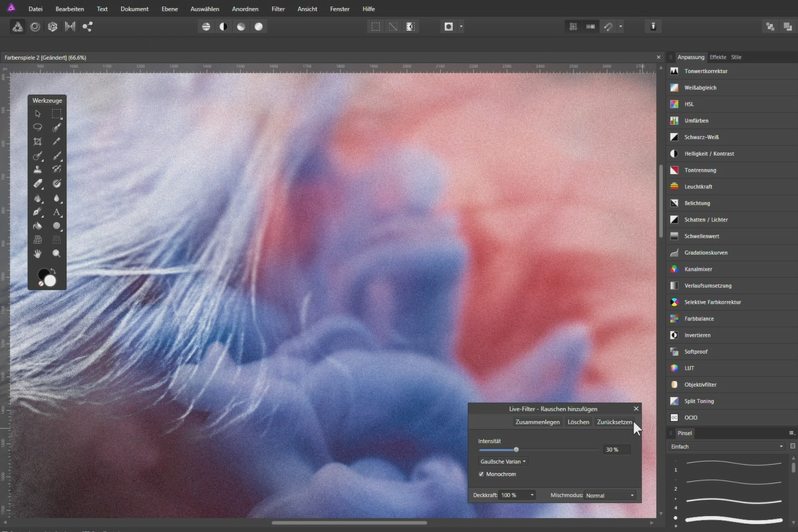Switch to the Photo Persona icon

(17, 27)
